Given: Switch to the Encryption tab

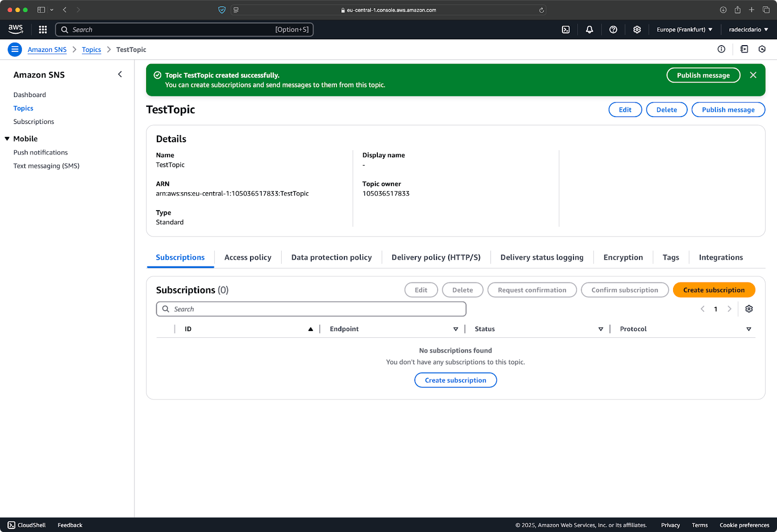Looking at the screenshot, I should coord(623,257).
